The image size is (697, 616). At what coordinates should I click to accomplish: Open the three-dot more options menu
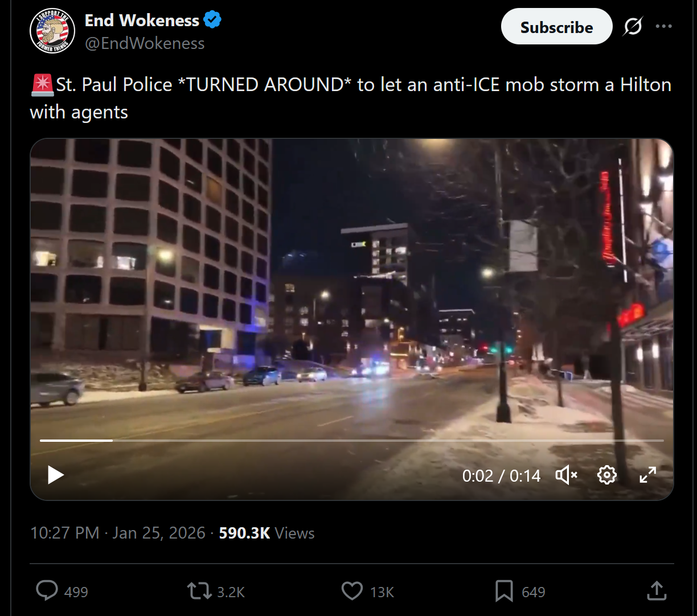coord(664,27)
